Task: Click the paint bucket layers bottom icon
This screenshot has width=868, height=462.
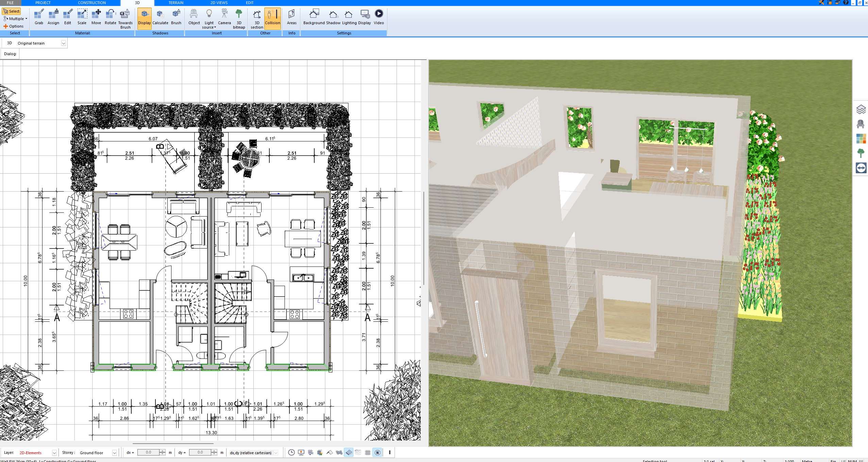Action: tap(320, 452)
